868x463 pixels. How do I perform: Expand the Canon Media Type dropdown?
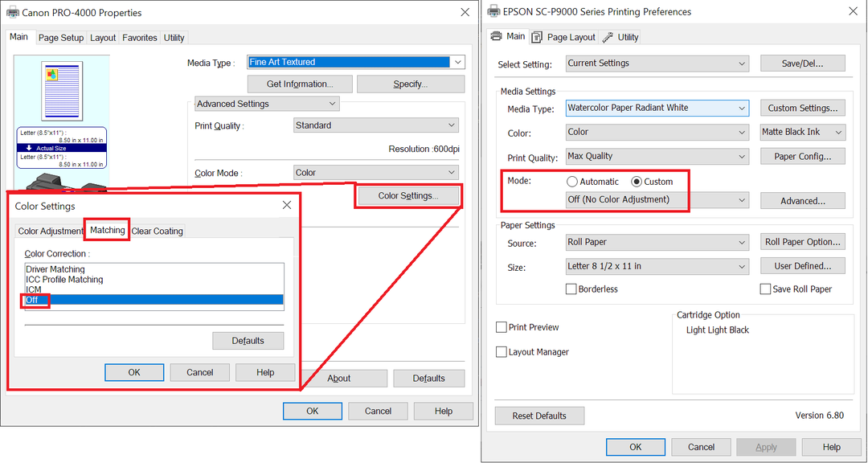(x=457, y=62)
